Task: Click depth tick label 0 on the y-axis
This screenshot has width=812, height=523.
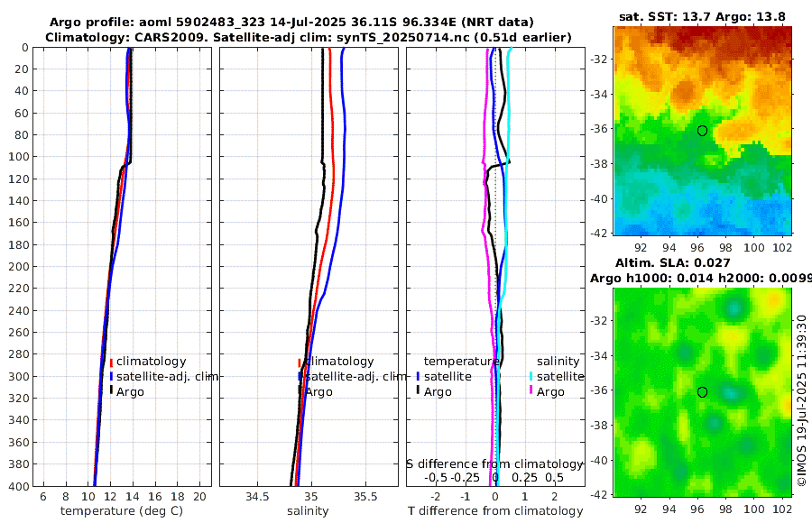Action: click(x=25, y=47)
